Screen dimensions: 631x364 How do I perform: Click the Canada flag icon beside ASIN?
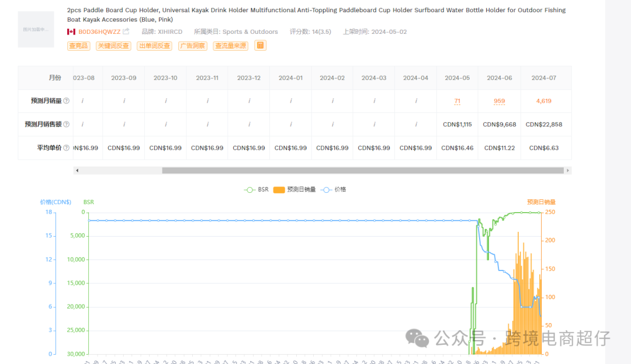71,32
